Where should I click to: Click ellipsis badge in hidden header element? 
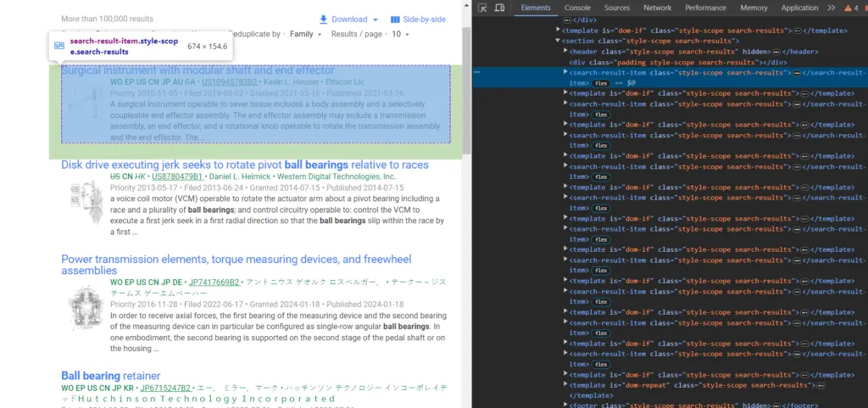click(x=776, y=51)
